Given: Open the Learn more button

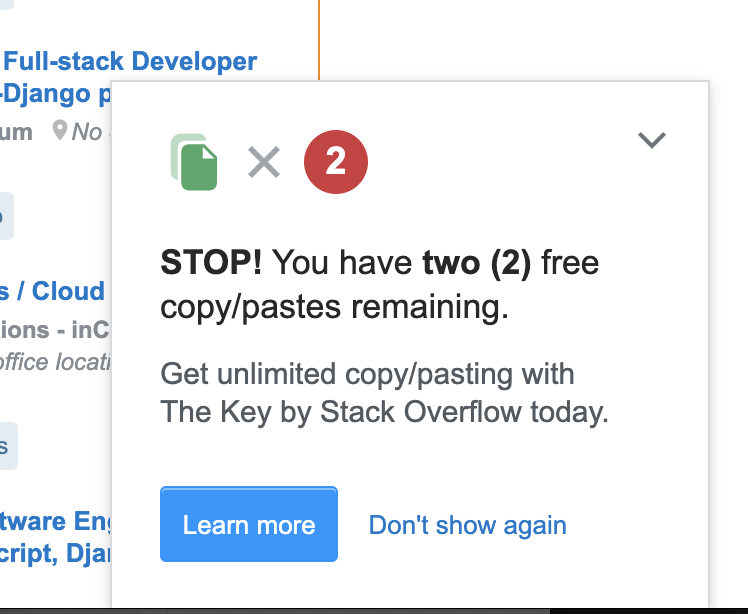Looking at the screenshot, I should [249, 524].
